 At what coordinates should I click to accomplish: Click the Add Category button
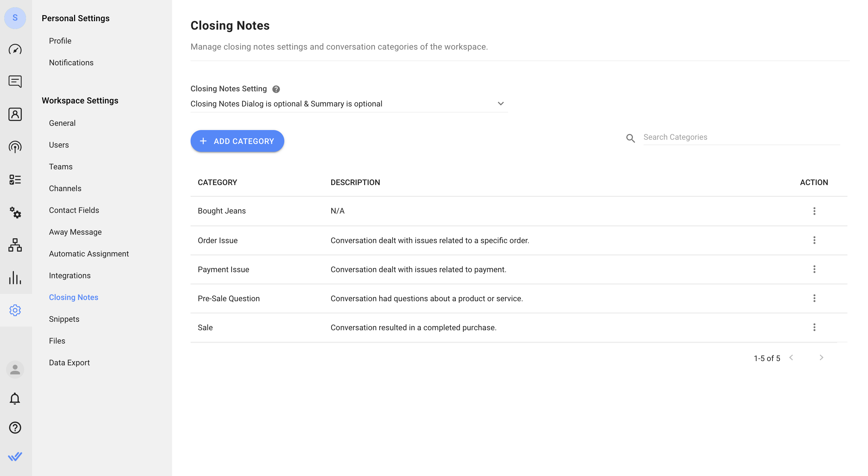tap(237, 141)
